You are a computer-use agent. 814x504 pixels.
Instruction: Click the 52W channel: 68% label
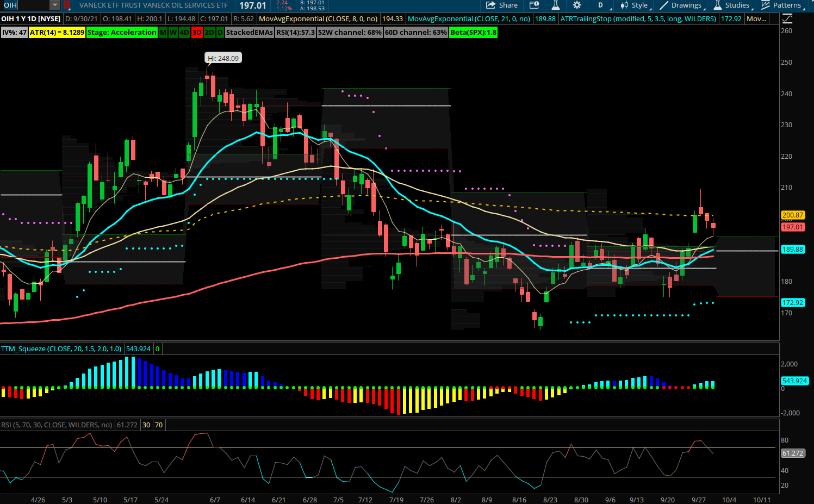pyautogui.click(x=350, y=32)
